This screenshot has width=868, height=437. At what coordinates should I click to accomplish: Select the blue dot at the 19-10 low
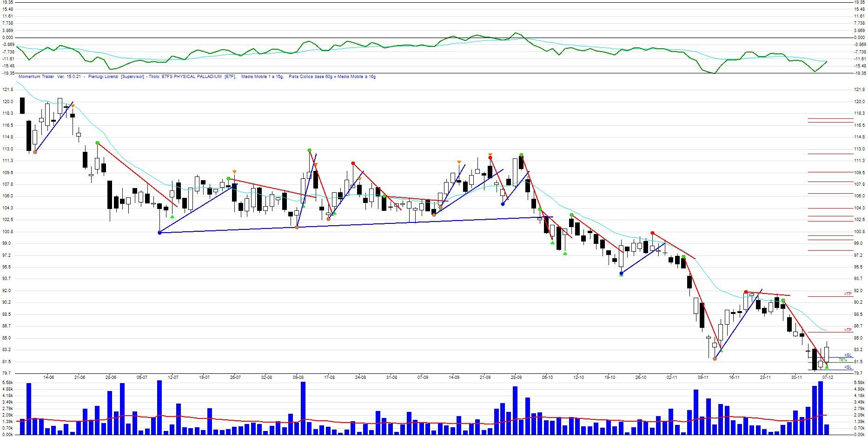pos(621,274)
